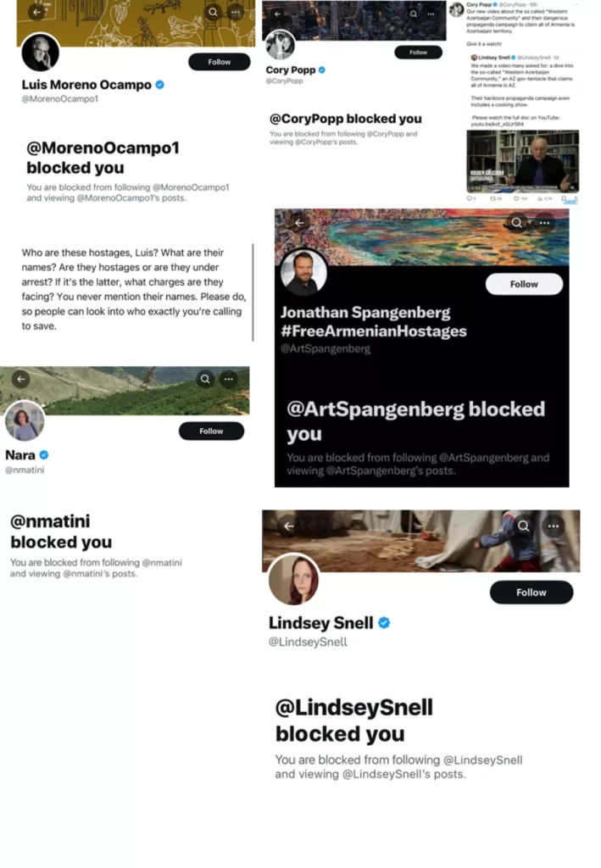This screenshot has height=868, width=601.
Task: Open three-dot menu on Lindsey Snell banner
Action: pos(554,526)
